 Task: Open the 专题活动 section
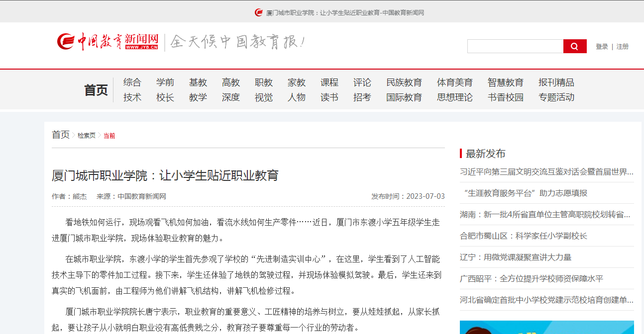click(x=556, y=97)
